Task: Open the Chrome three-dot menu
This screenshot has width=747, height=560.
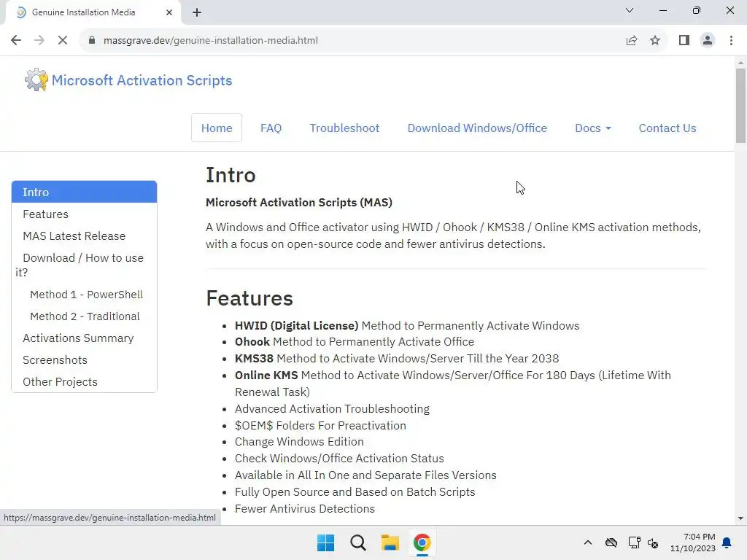Action: [731, 41]
